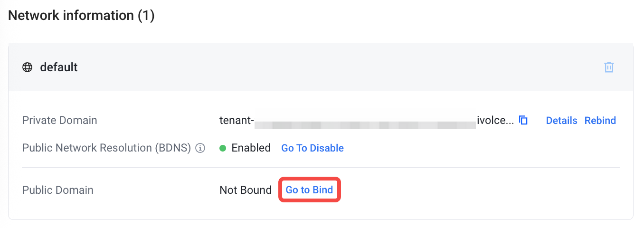Rebind the private domain
The width and height of the screenshot is (644, 228).
600,120
